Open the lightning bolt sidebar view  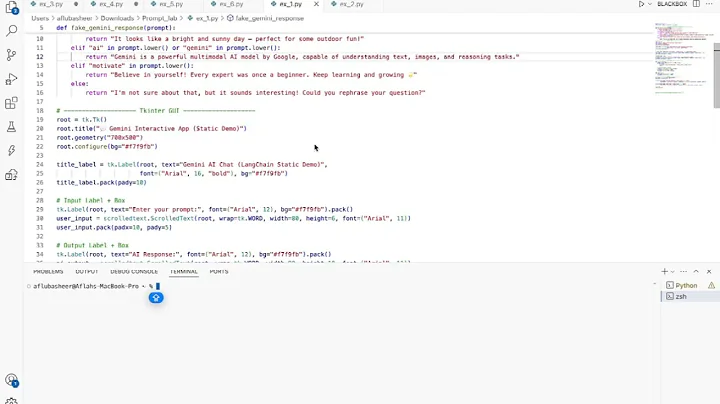[11, 151]
